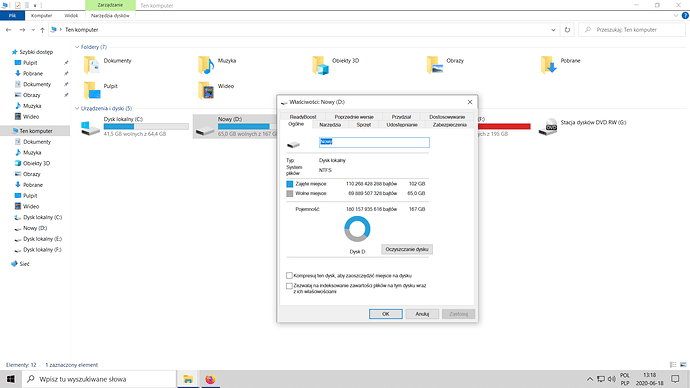690x388 pixels.
Task: Click the up-arrow navigation icon
Action: pyautogui.click(x=42, y=30)
